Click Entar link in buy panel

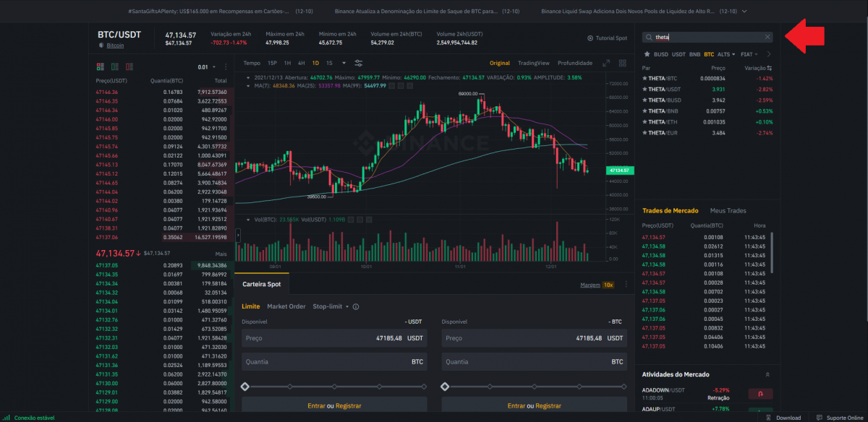tap(315, 406)
